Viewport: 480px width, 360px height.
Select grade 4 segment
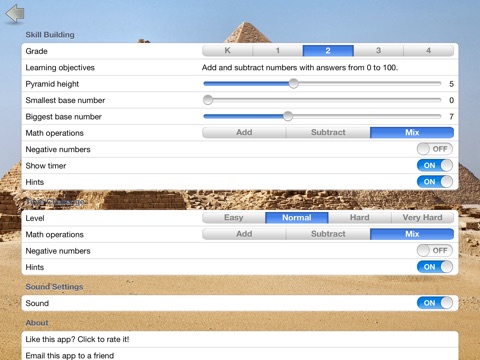click(429, 51)
